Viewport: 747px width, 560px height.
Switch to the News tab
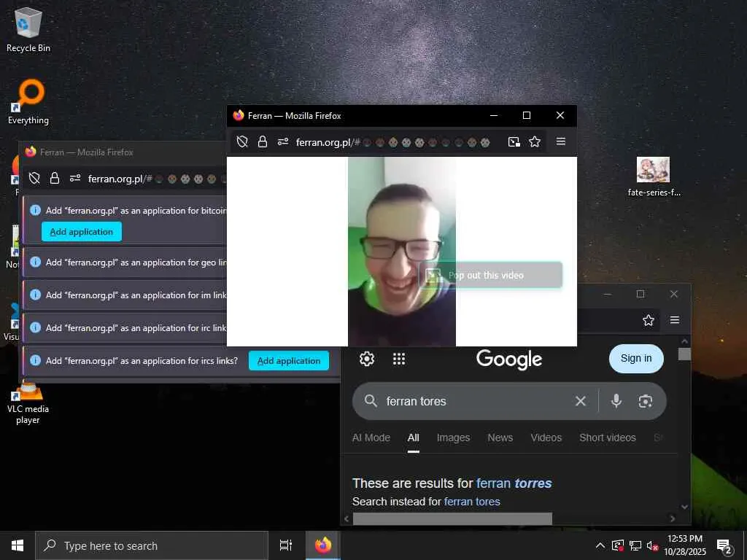pyautogui.click(x=500, y=437)
